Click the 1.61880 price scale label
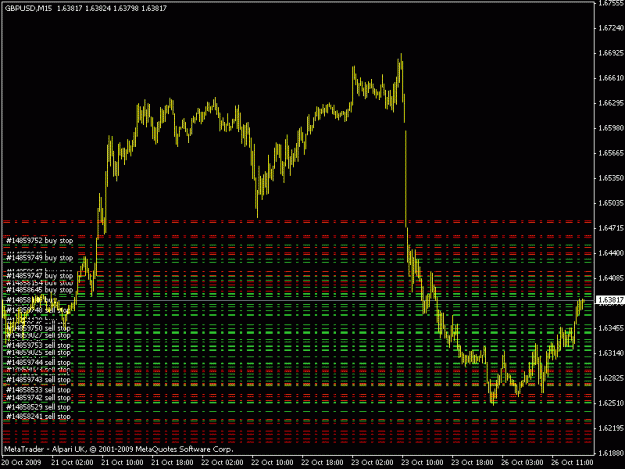The height and width of the screenshot is (469, 625). pos(610,453)
